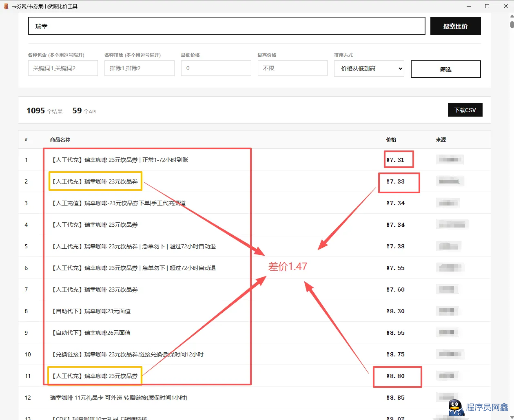Select row 12 瑞幸咖啡 11元礼品卡
The image size is (514, 420).
point(119,398)
